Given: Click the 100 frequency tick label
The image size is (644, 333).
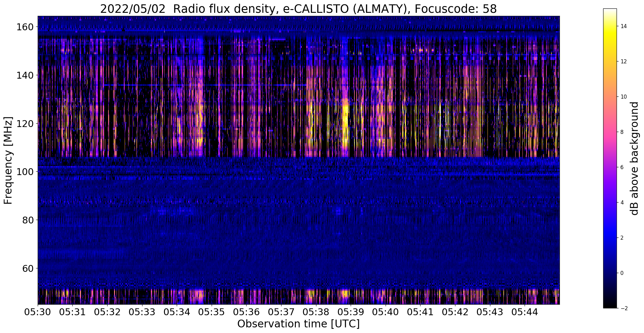Looking at the screenshot, I should tap(25, 172).
